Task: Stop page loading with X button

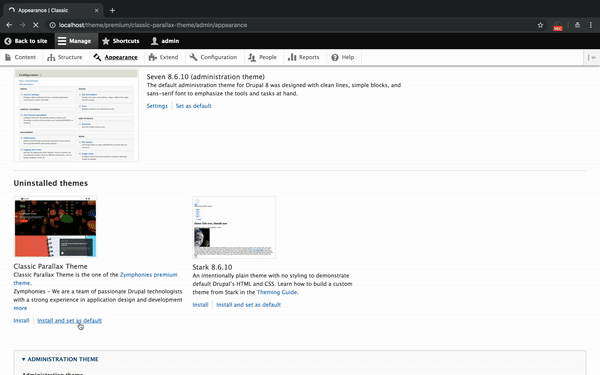Action: pyautogui.click(x=35, y=25)
